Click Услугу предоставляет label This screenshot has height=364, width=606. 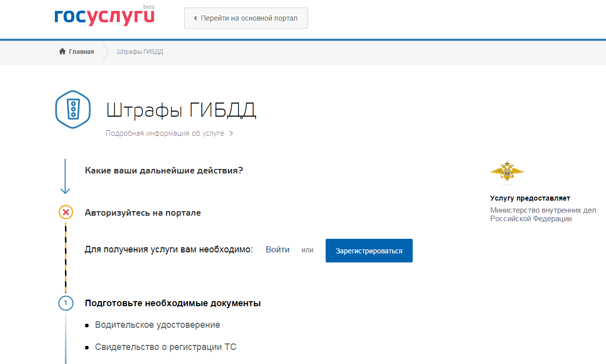coord(530,198)
